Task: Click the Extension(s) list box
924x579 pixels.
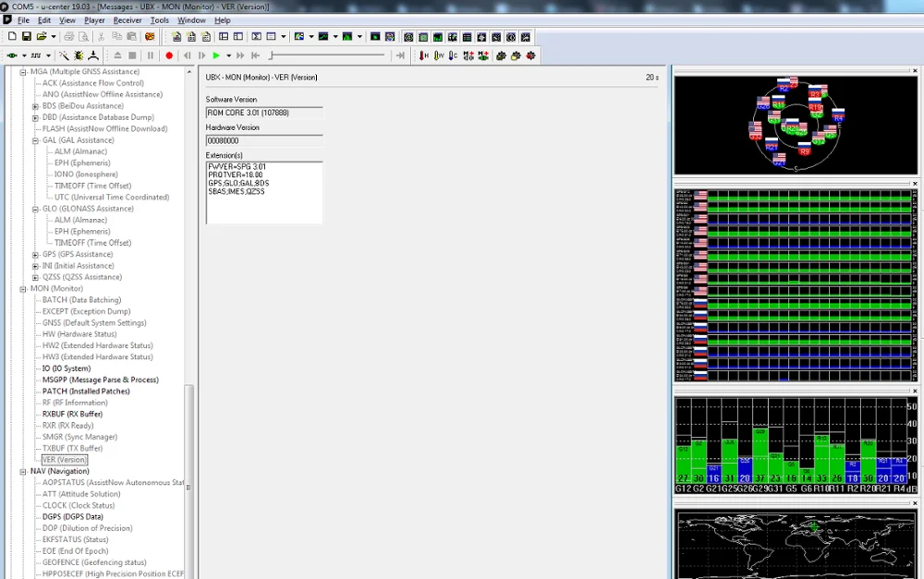Action: 264,193
